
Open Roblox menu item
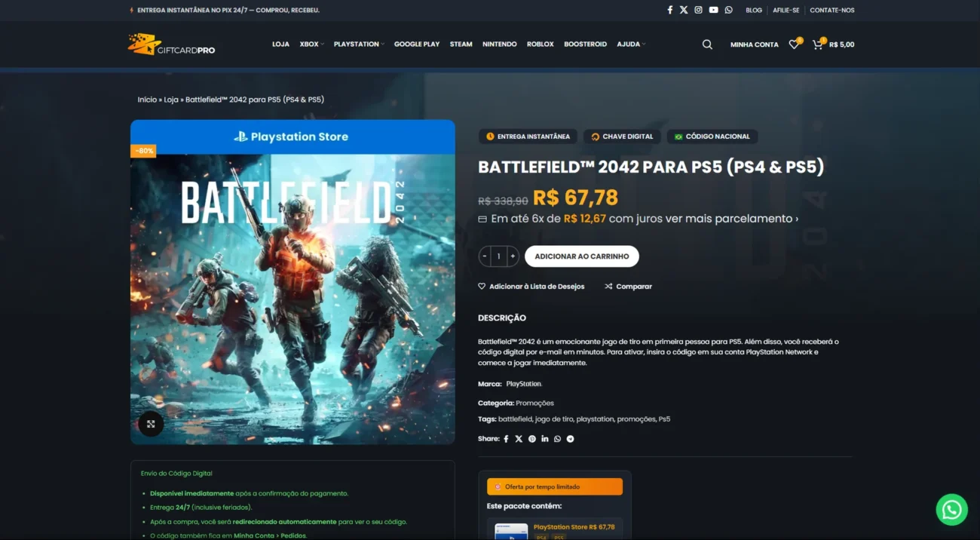tap(541, 44)
